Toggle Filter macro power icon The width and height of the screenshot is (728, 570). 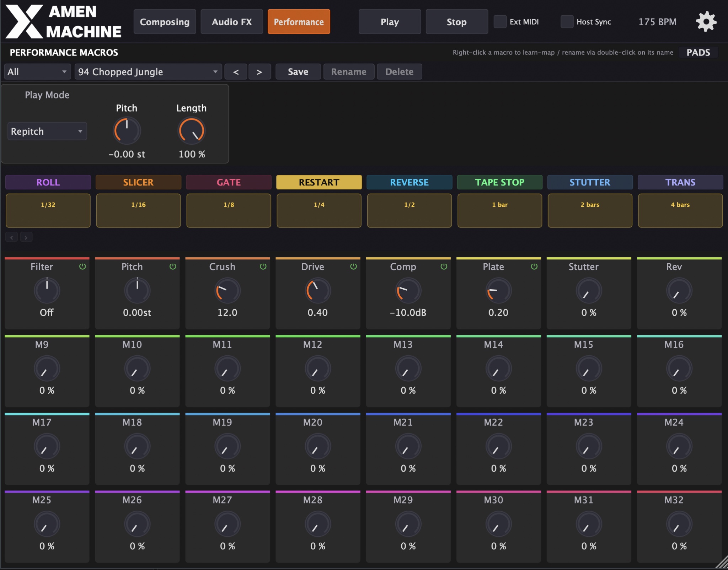(x=82, y=267)
